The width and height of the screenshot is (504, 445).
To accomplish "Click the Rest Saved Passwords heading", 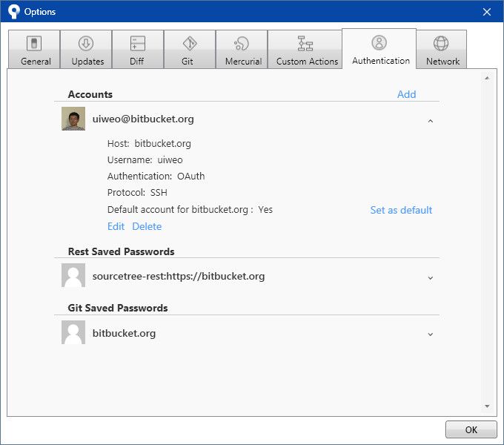I will click(x=121, y=251).
